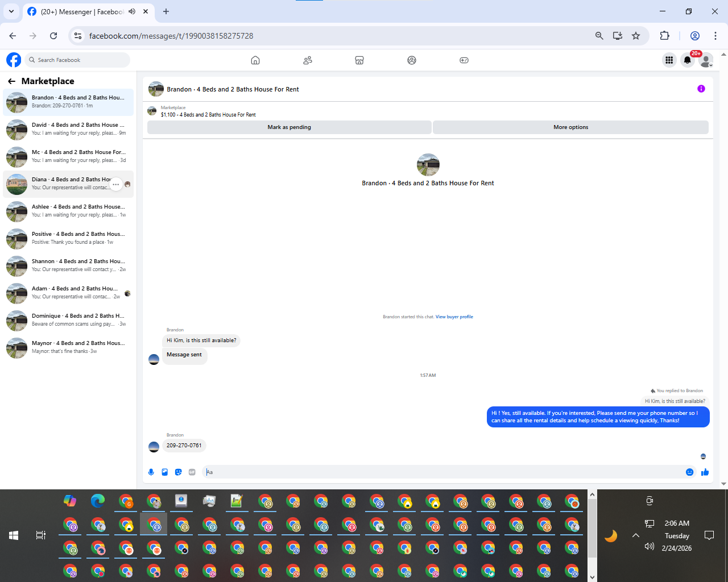Open Dominique conversation in Marketplace list
This screenshot has width=728, height=582.
click(68, 321)
